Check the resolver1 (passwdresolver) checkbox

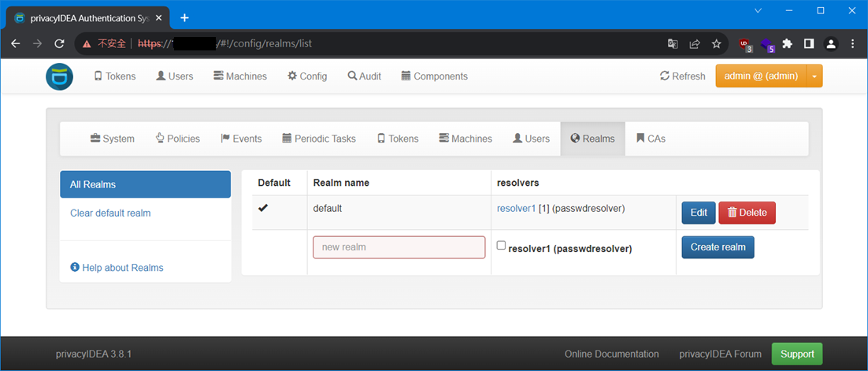point(501,245)
